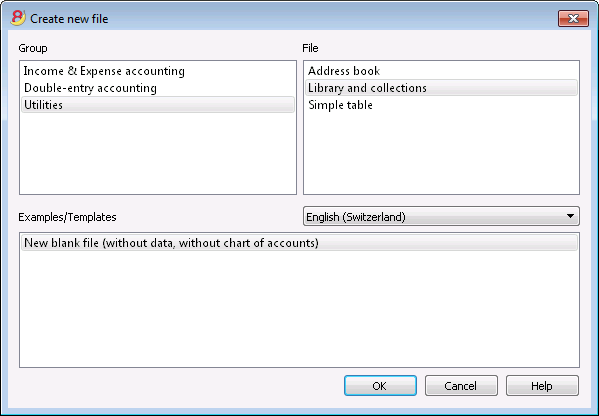Image resolution: width=599 pixels, height=416 pixels.
Task: Click the Cancel button
Action: pyautogui.click(x=461, y=385)
